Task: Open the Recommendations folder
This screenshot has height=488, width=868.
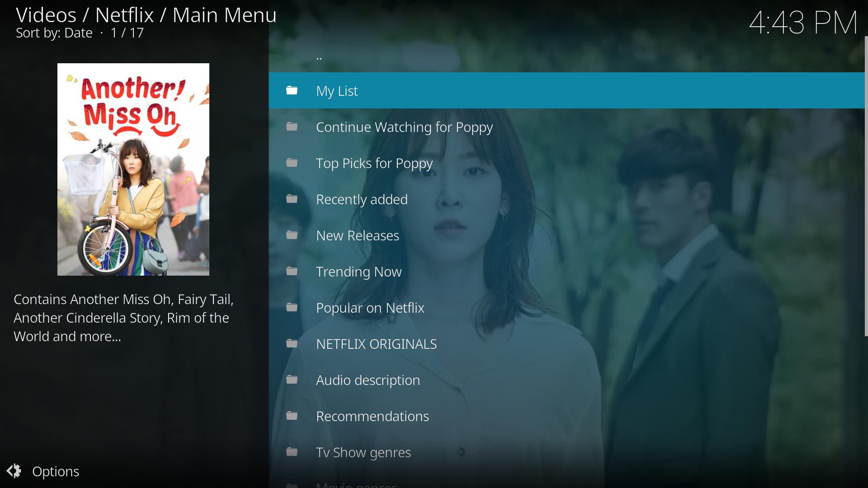Action: click(x=566, y=416)
